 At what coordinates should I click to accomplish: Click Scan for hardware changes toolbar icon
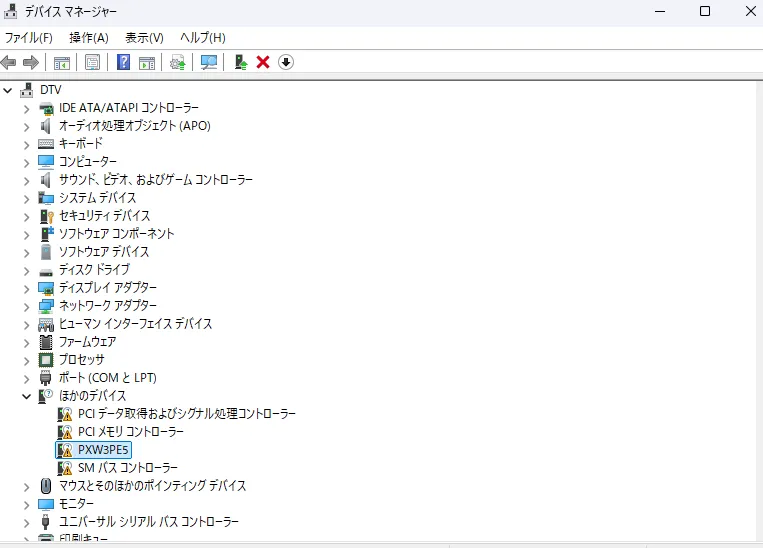pos(209,62)
